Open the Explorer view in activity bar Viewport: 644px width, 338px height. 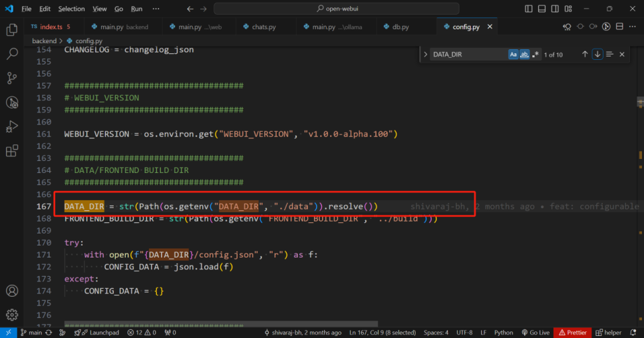click(12, 29)
